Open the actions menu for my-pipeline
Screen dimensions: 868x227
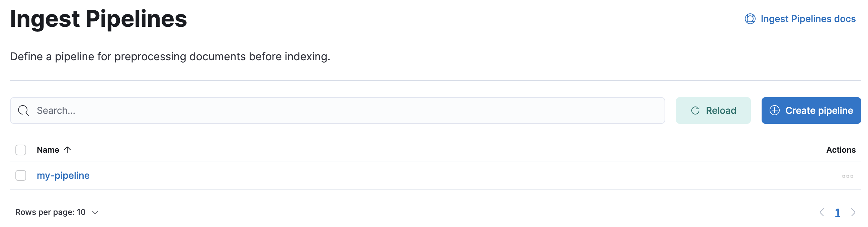pos(848,175)
